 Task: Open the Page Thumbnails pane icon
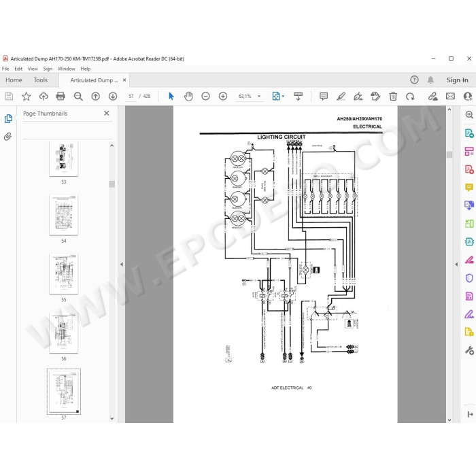click(8, 118)
